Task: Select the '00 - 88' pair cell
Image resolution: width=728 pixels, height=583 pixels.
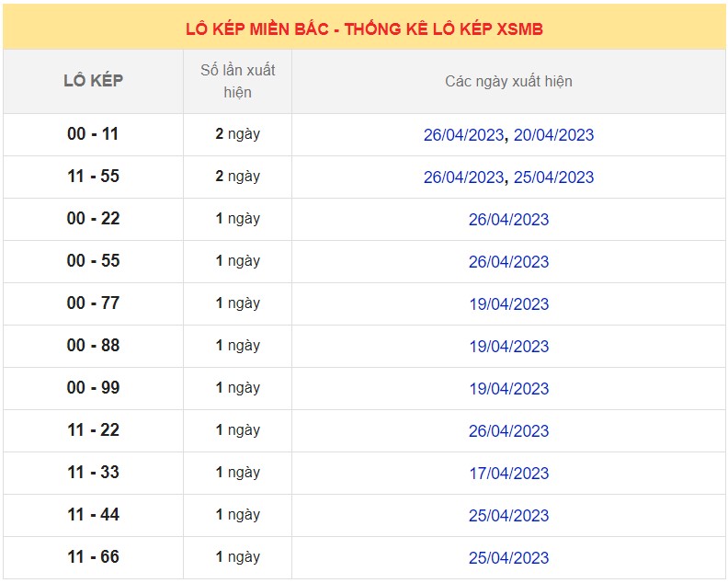Action: pos(93,345)
